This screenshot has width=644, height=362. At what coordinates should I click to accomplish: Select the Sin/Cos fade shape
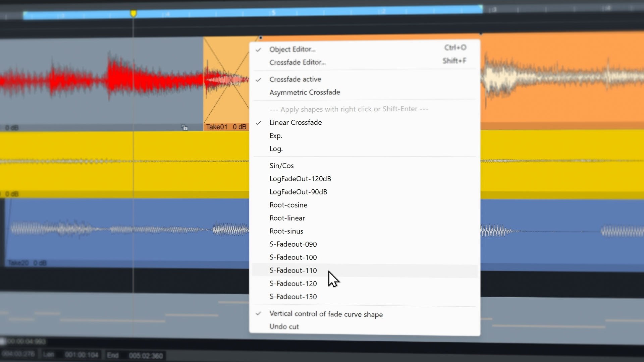(282, 165)
